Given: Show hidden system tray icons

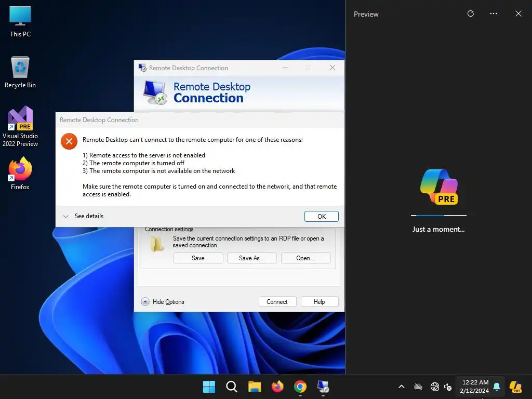Looking at the screenshot, I should [x=402, y=387].
